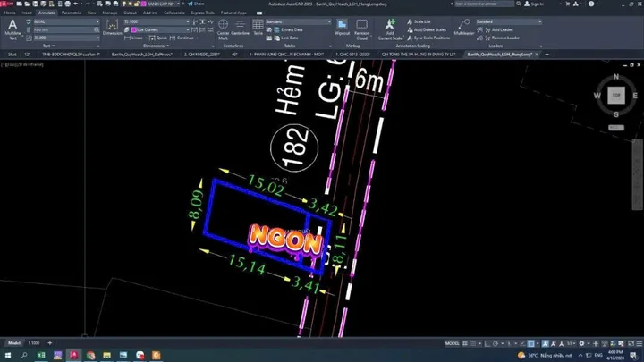644x362 pixels.
Task: Select the Revision Cloud tool
Action: [x=361, y=29]
